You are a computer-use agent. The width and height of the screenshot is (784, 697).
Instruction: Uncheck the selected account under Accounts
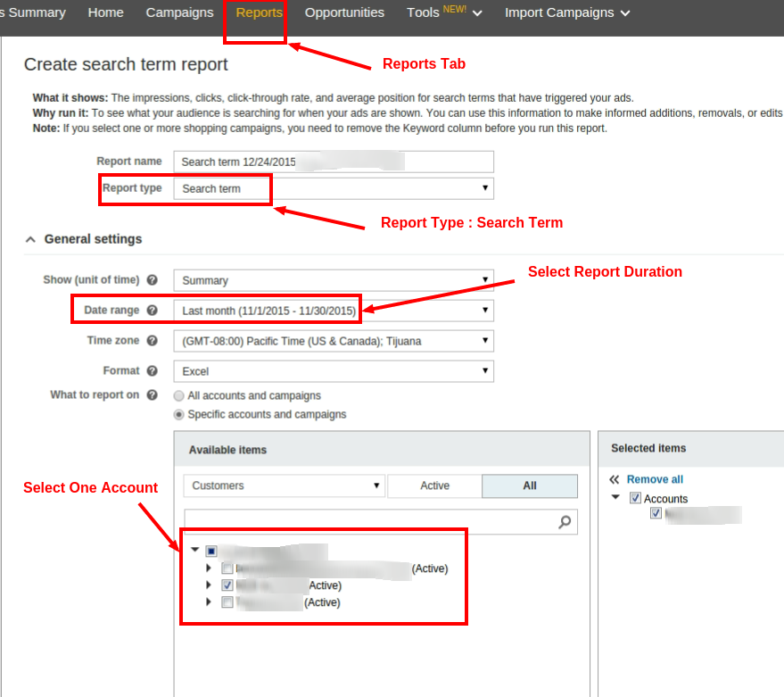[x=656, y=513]
